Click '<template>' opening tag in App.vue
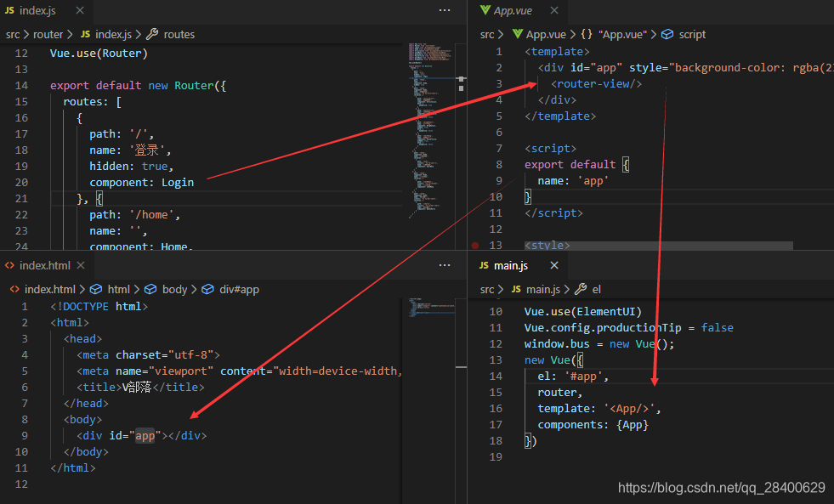 point(557,52)
